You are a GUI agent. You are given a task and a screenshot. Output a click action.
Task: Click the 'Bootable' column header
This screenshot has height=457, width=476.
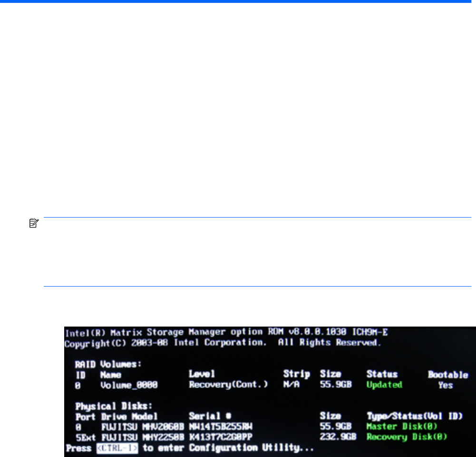pos(448,374)
